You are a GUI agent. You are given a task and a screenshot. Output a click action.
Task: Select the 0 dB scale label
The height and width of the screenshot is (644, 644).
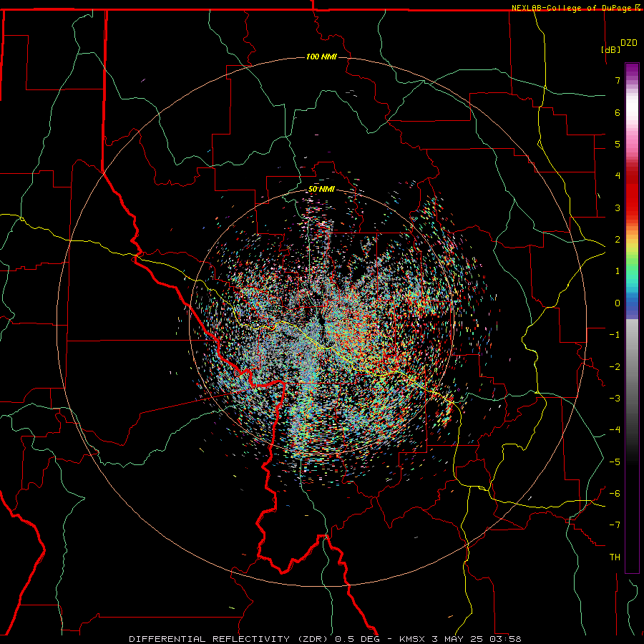(x=618, y=303)
